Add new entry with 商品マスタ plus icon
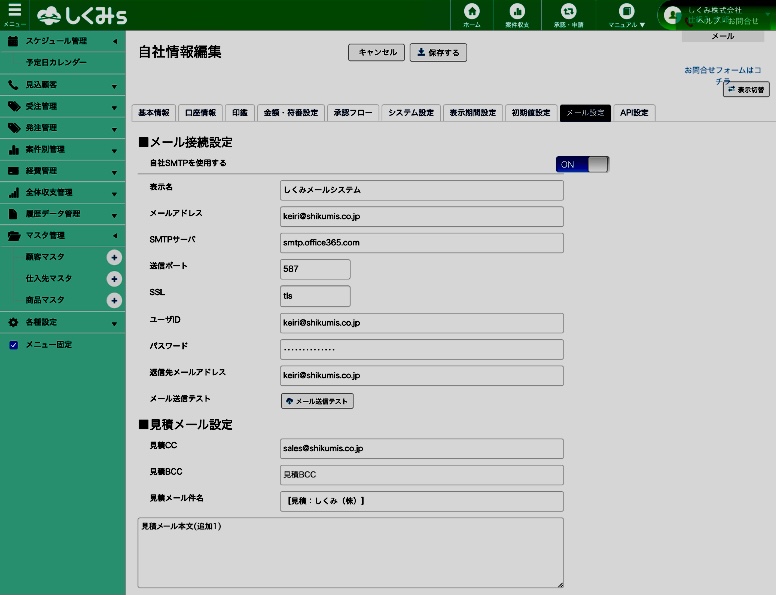 [x=114, y=300]
